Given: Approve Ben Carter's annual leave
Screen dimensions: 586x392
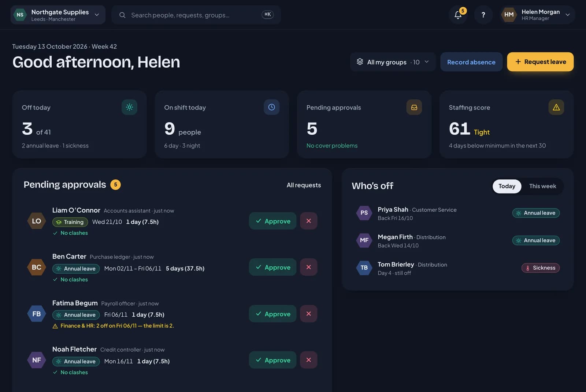Looking at the screenshot, I should [272, 267].
